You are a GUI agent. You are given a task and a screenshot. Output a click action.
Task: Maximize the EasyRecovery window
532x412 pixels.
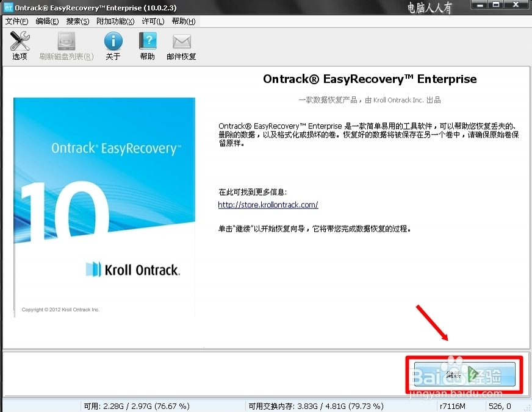pyautogui.click(x=496, y=5)
